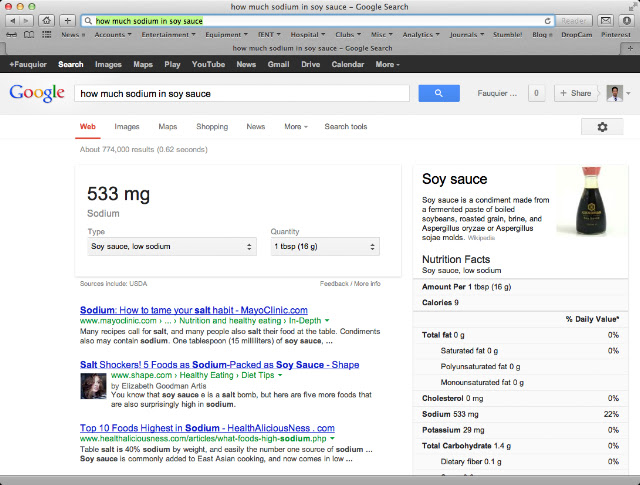Expand the More search filter dropdown

pyautogui.click(x=296, y=127)
